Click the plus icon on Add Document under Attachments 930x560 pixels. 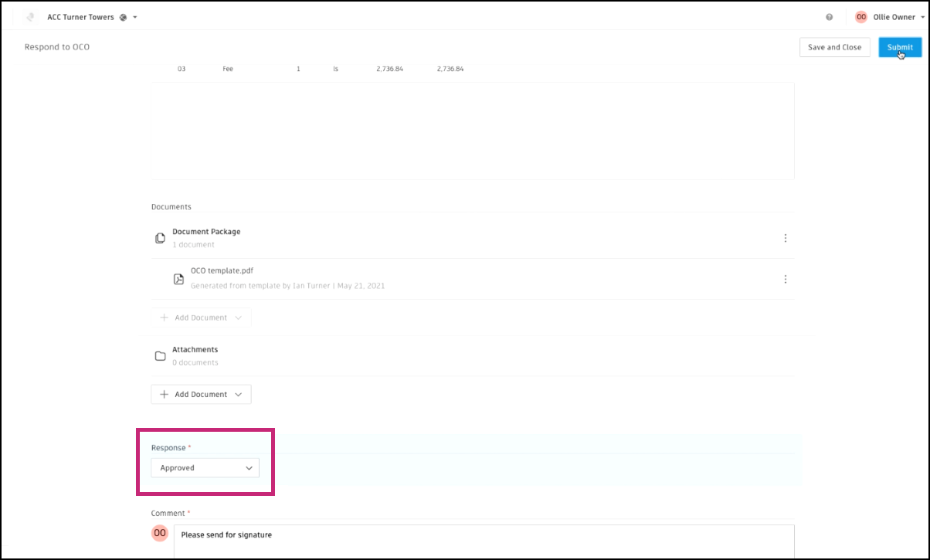[x=164, y=394]
